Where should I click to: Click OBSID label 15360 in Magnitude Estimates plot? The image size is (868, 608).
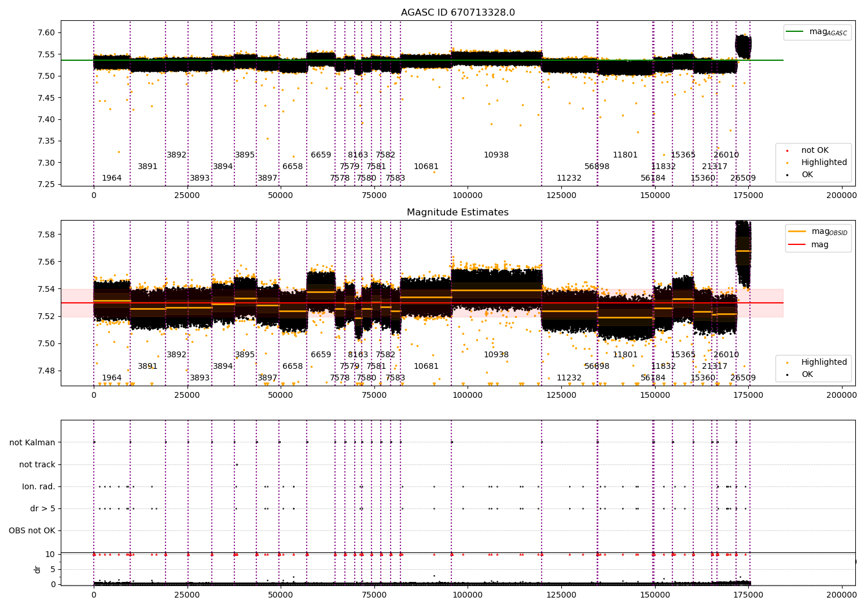click(703, 378)
